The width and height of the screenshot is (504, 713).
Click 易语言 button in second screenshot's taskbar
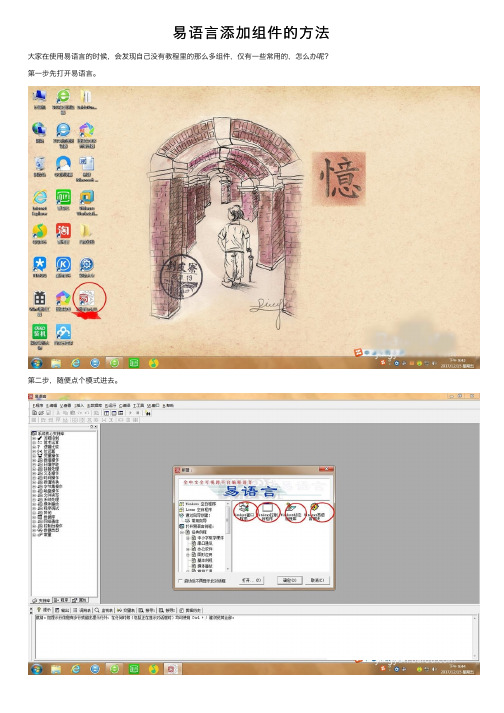(173, 668)
